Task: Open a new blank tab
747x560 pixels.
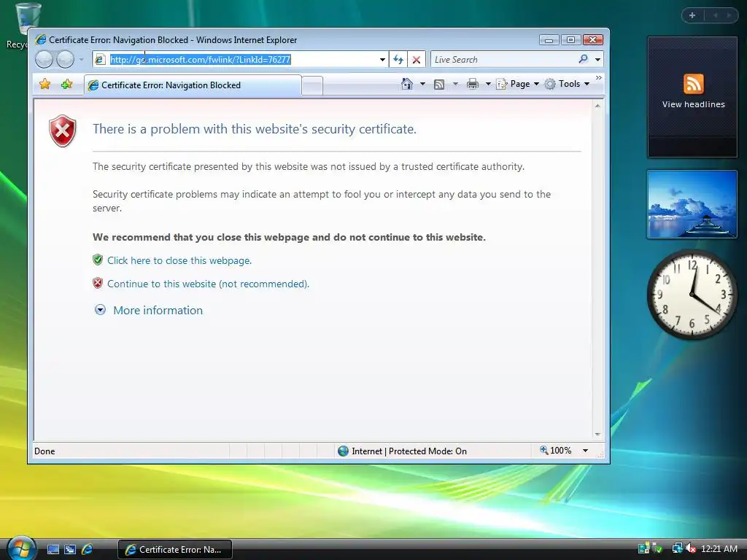Action: [312, 86]
